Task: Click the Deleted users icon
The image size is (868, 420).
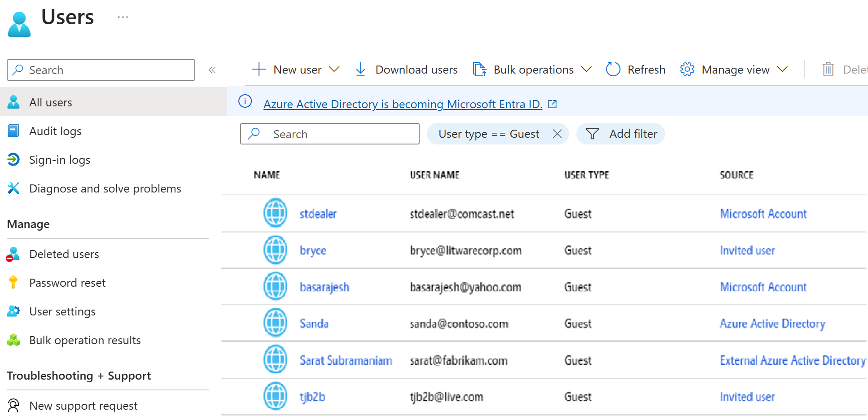Action: pyautogui.click(x=13, y=254)
